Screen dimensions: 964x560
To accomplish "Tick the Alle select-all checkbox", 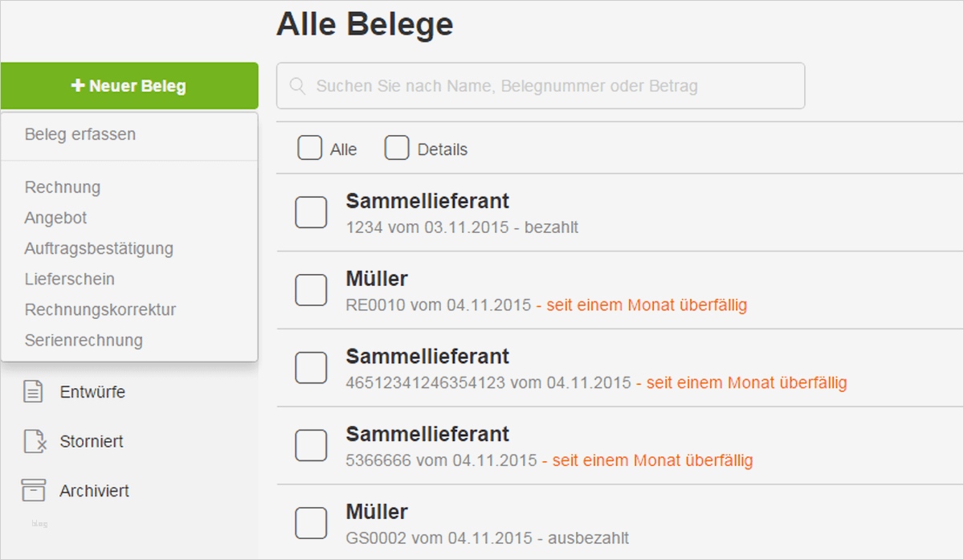I will tap(310, 149).
